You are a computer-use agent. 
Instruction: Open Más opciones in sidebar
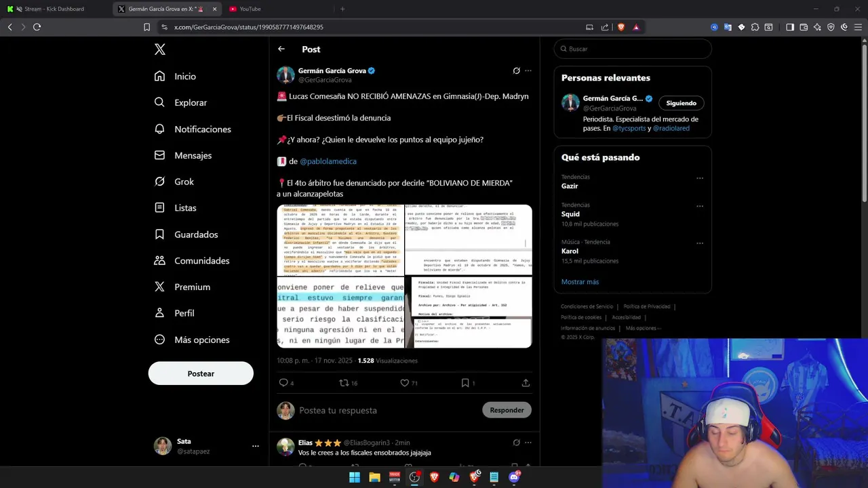[192, 340]
